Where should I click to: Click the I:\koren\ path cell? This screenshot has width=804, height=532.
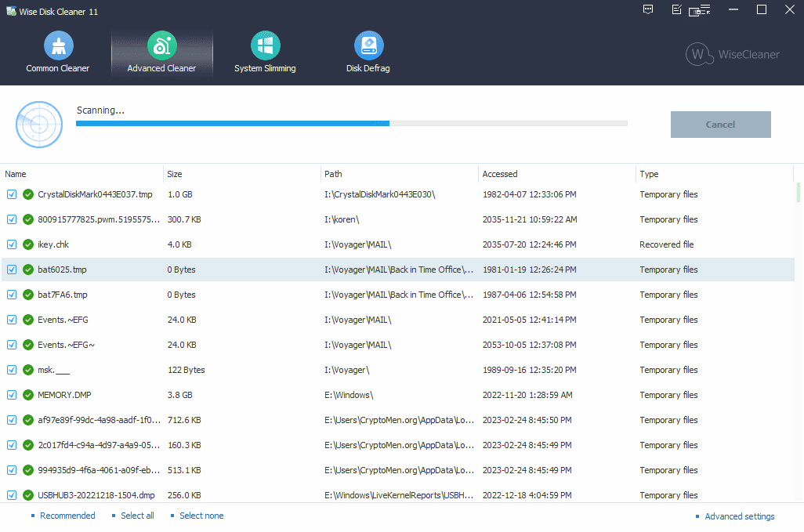pyautogui.click(x=342, y=220)
